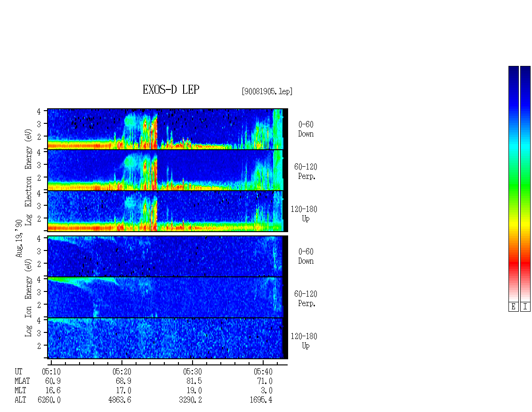
Task: Click the 0-60 Down label beside the ion panel
Action: (306, 256)
